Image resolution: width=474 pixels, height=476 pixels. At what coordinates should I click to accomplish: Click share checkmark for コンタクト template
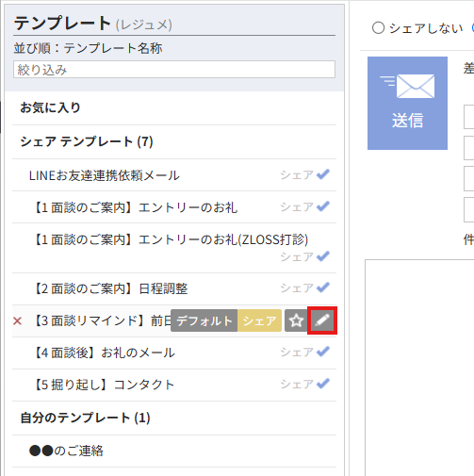point(323,384)
